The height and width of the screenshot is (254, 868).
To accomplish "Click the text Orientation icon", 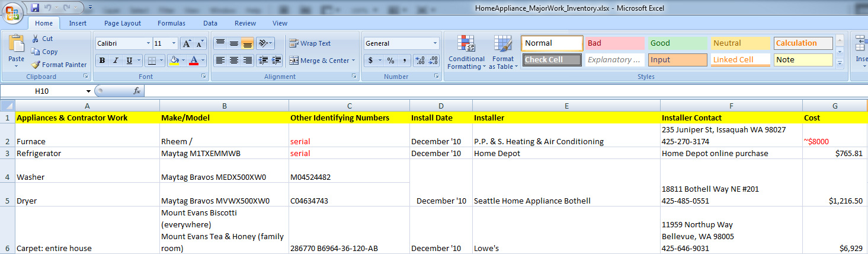I will point(264,43).
